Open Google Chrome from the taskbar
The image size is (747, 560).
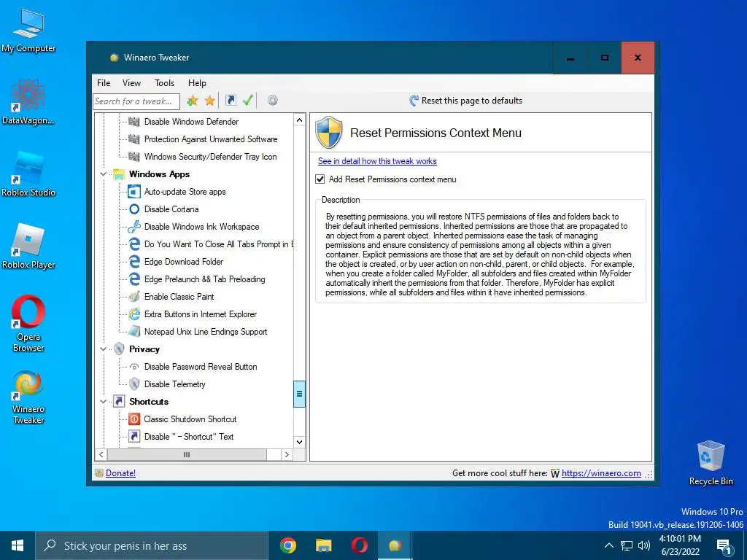click(287, 545)
